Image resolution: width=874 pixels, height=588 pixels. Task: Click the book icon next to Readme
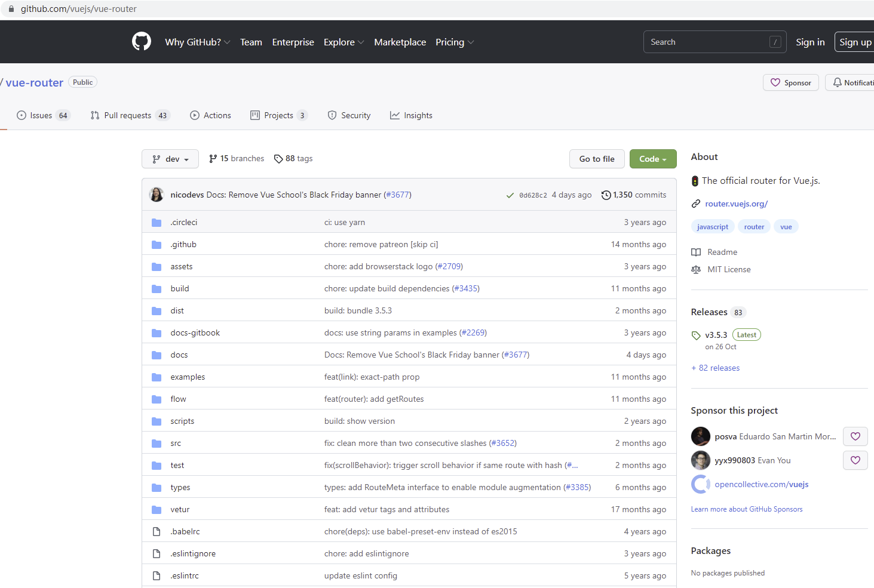[696, 253]
